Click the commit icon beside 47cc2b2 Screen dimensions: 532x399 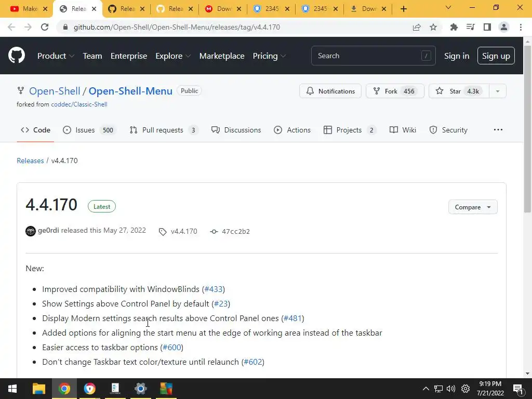[x=214, y=232]
